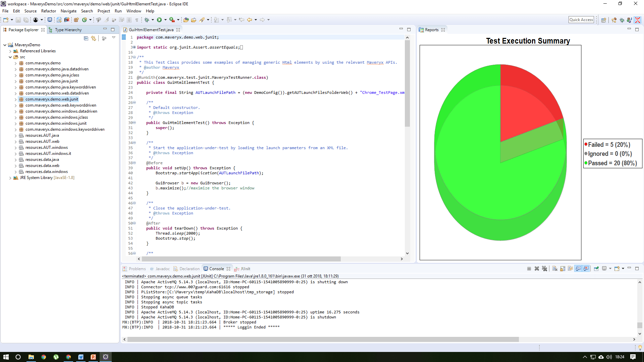The height and width of the screenshot is (362, 644).
Task: Toggle Pin Console button
Action: (596, 268)
